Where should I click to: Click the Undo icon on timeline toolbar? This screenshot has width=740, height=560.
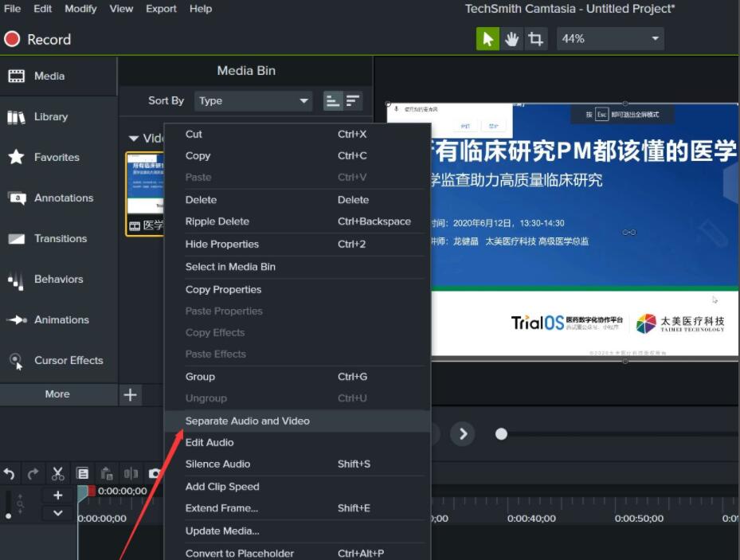click(9, 473)
